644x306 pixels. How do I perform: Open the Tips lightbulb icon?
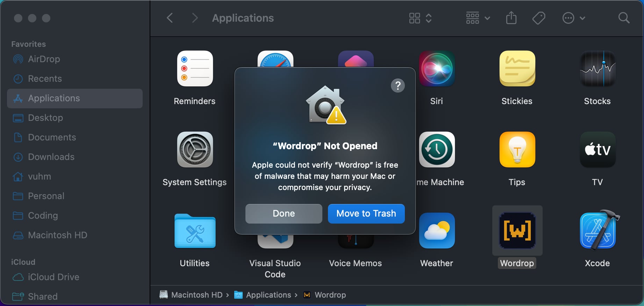517,150
